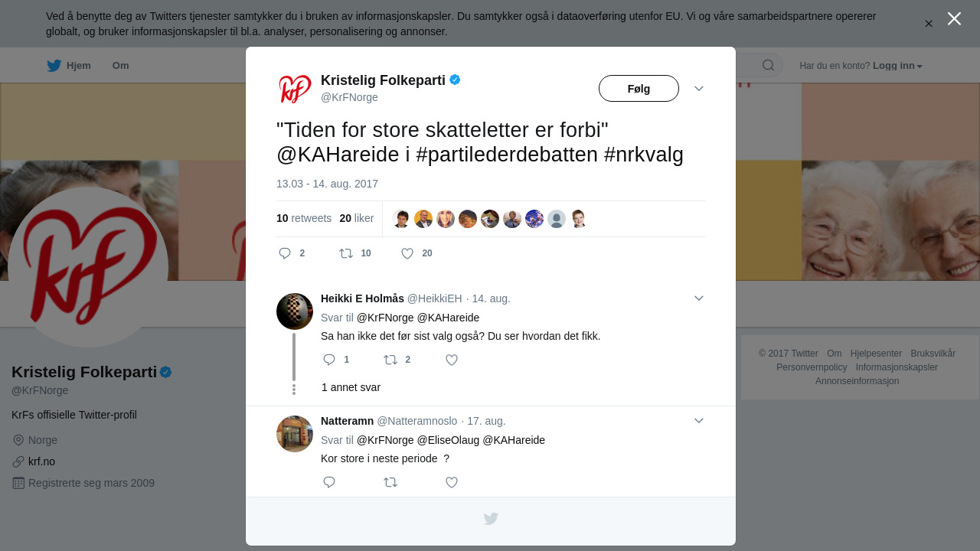Go to Hjem in the top navigation
Viewport: 980px width, 551px height.
click(69, 66)
